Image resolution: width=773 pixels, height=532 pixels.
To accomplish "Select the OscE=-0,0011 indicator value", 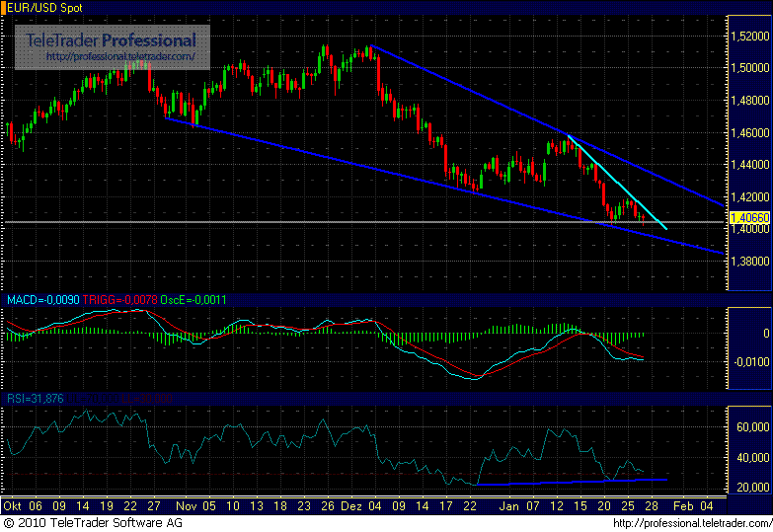I will coord(193,300).
